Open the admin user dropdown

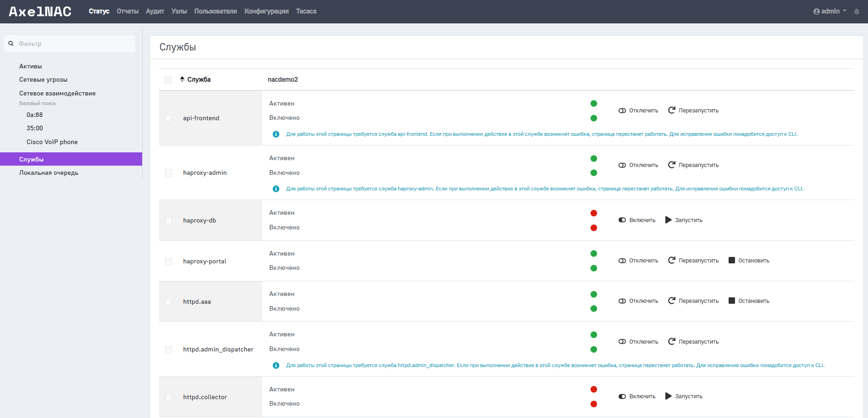829,11
